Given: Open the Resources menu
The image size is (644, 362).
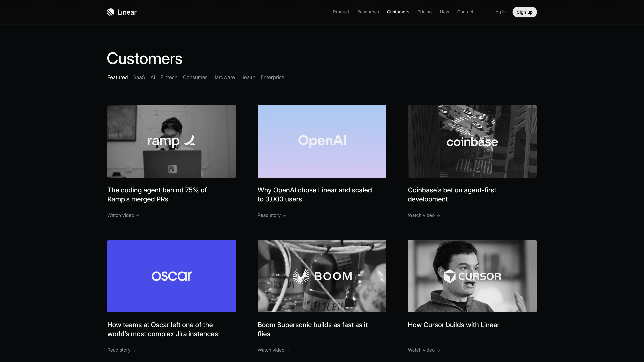Looking at the screenshot, I should click(x=368, y=12).
